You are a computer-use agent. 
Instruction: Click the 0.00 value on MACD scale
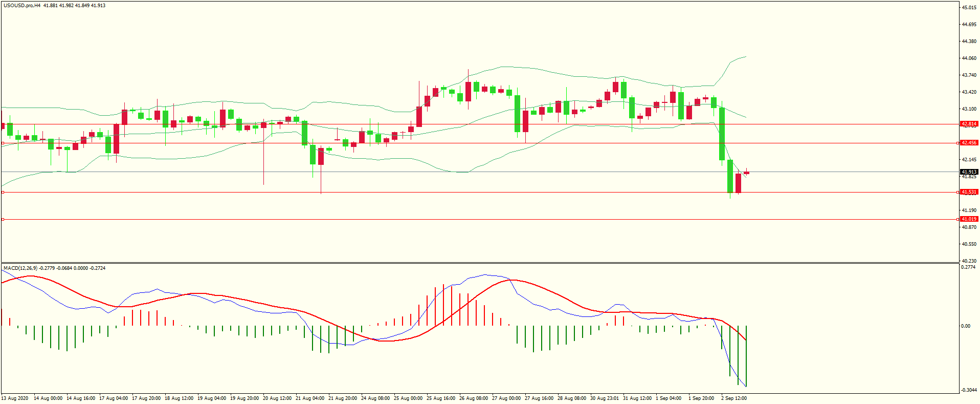click(966, 326)
